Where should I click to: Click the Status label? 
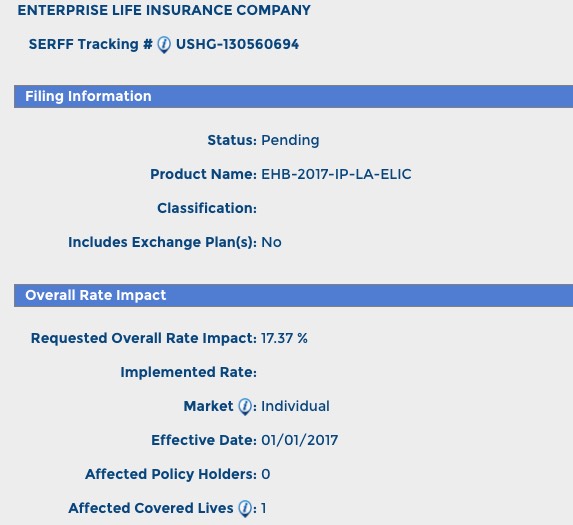tap(232, 140)
